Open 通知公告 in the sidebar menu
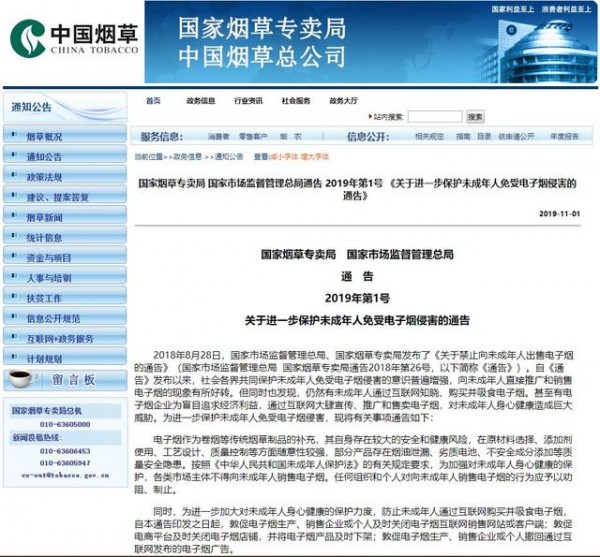 [65, 155]
